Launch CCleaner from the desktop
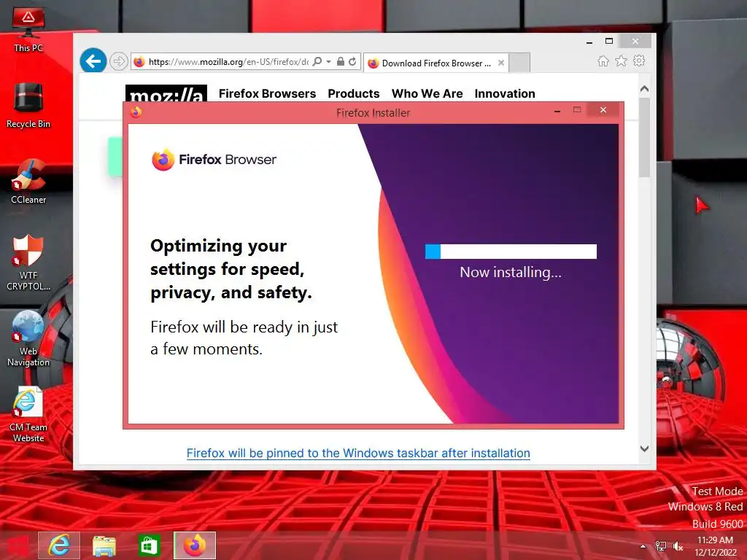The image size is (747, 560). [x=28, y=182]
